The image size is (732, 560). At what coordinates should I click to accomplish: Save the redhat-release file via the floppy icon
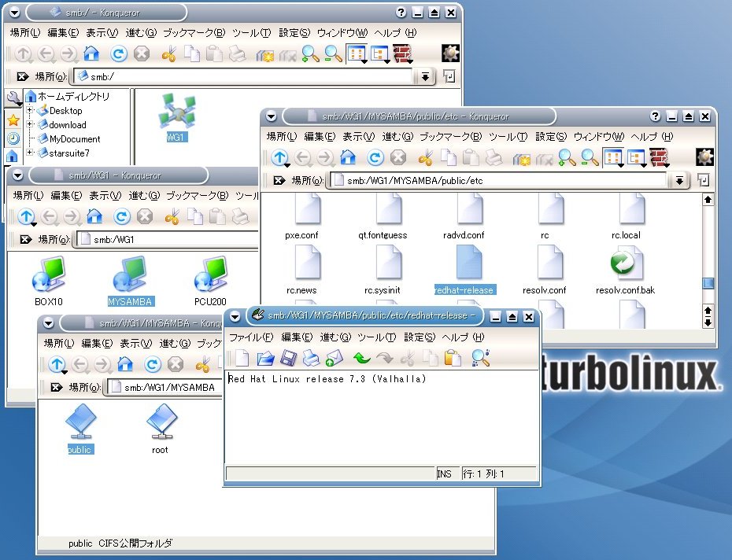pos(289,358)
